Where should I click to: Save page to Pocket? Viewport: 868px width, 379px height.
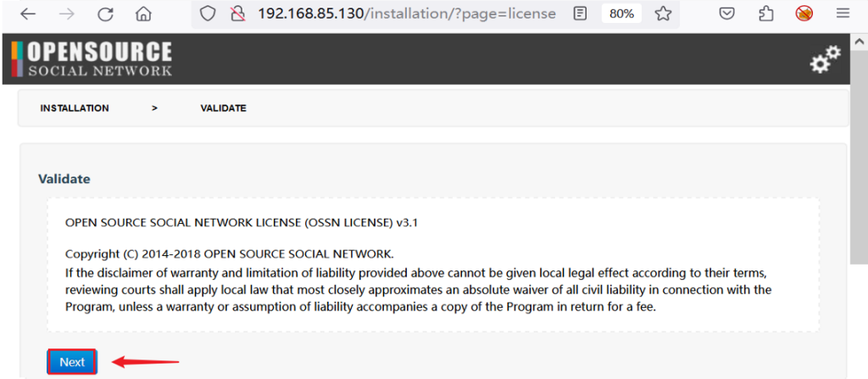click(x=726, y=14)
